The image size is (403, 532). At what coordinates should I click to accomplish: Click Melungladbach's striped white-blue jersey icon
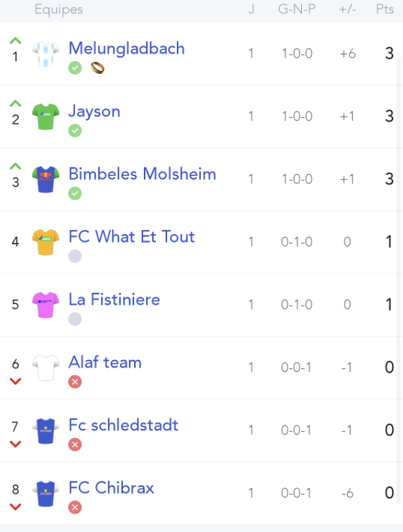pyautogui.click(x=46, y=53)
